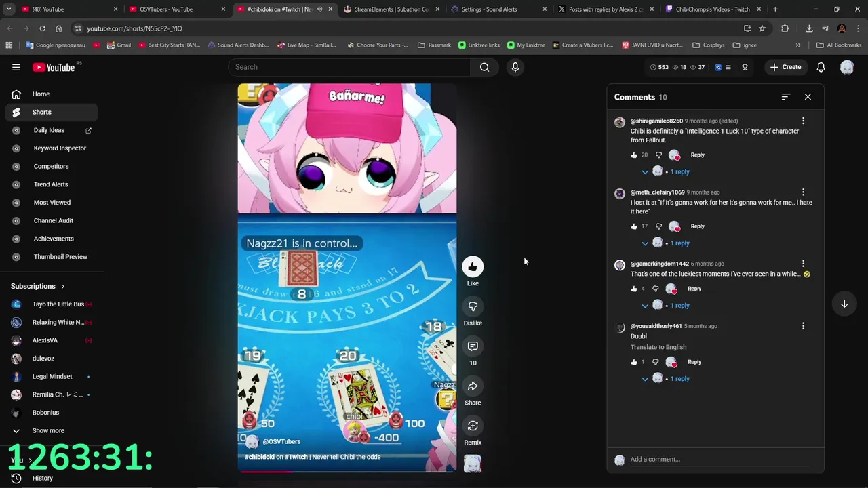Screen dimensions: 868x488
Task: Open Legal Mindset subscription
Action: [52, 376]
